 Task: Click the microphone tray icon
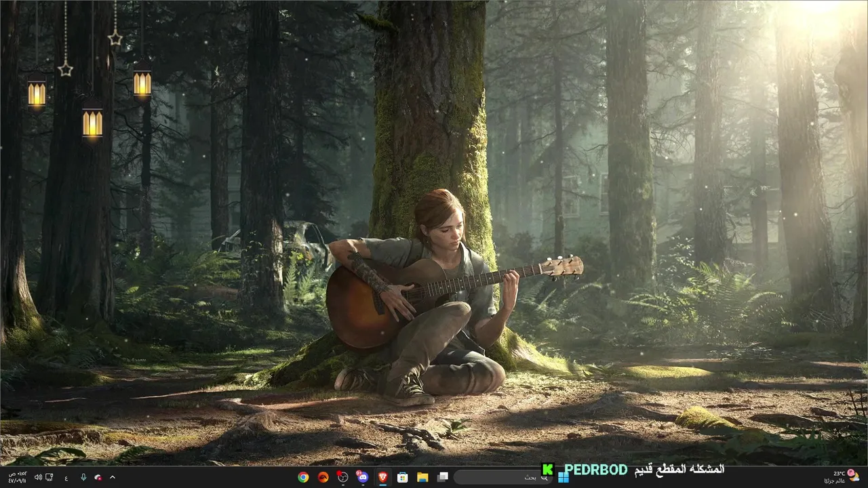[x=83, y=477]
